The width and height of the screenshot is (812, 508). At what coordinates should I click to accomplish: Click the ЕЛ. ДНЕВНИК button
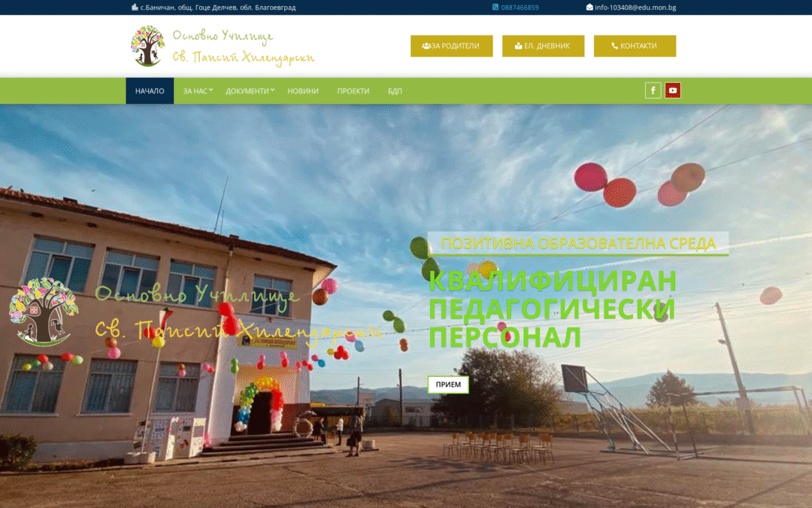(x=544, y=46)
